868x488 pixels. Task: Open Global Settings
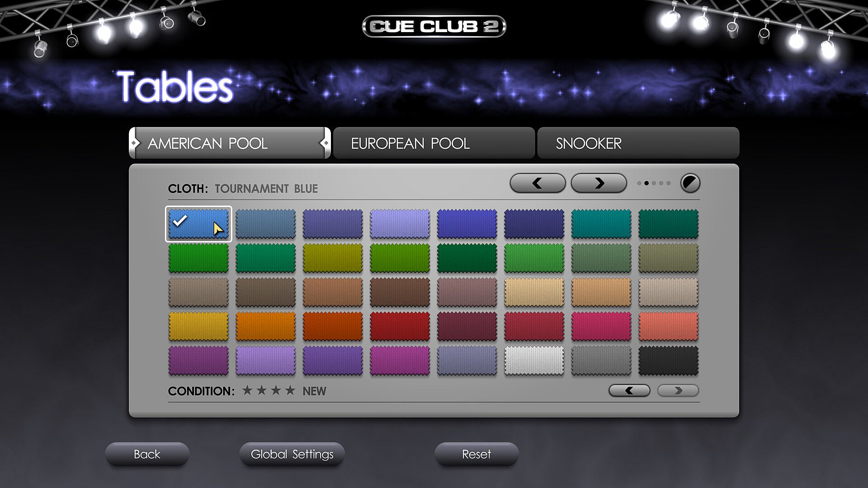coord(292,454)
